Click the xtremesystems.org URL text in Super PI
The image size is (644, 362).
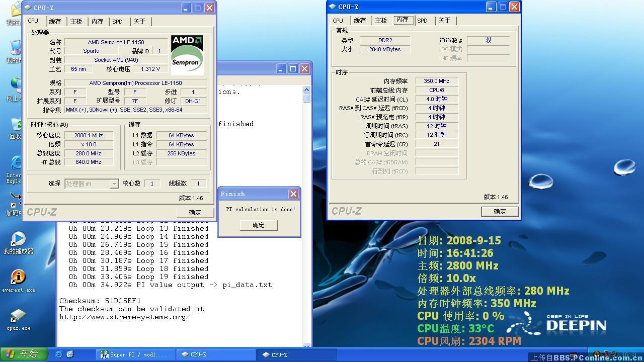coord(125,317)
